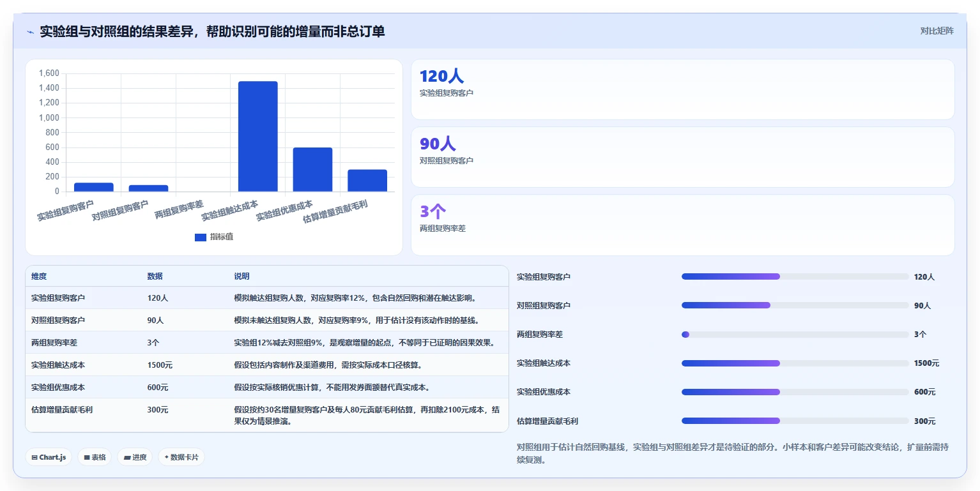Viewport: 980px width, 491px height.
Task: Click the 进度 tag chip
Action: tap(135, 457)
